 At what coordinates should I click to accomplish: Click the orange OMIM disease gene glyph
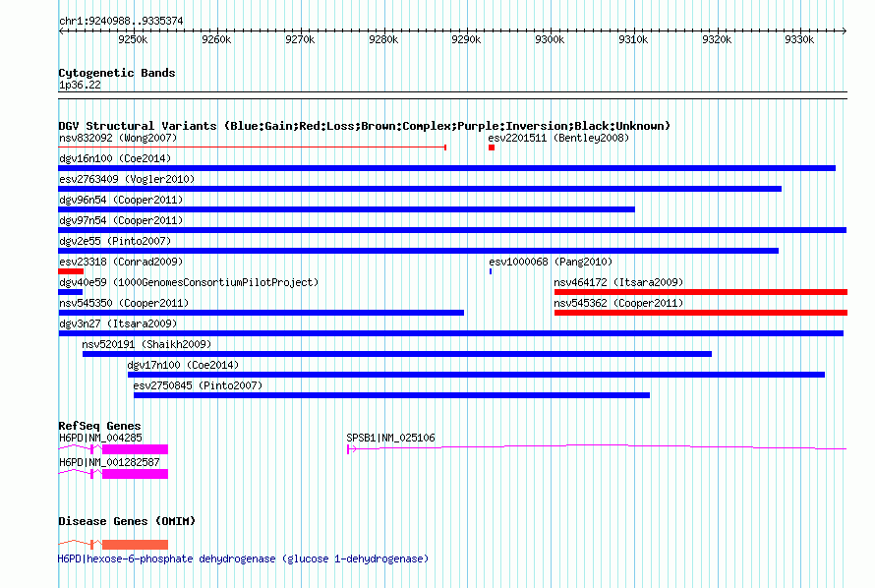click(113, 545)
